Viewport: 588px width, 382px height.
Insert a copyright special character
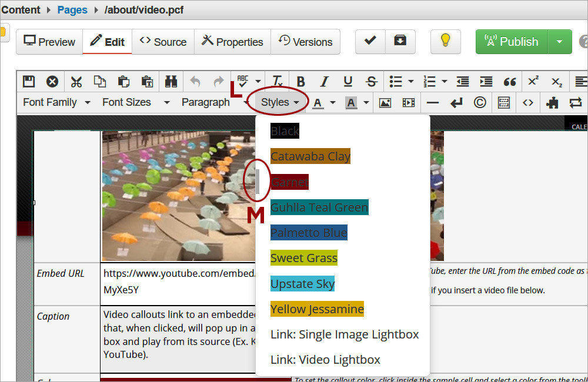pos(480,103)
